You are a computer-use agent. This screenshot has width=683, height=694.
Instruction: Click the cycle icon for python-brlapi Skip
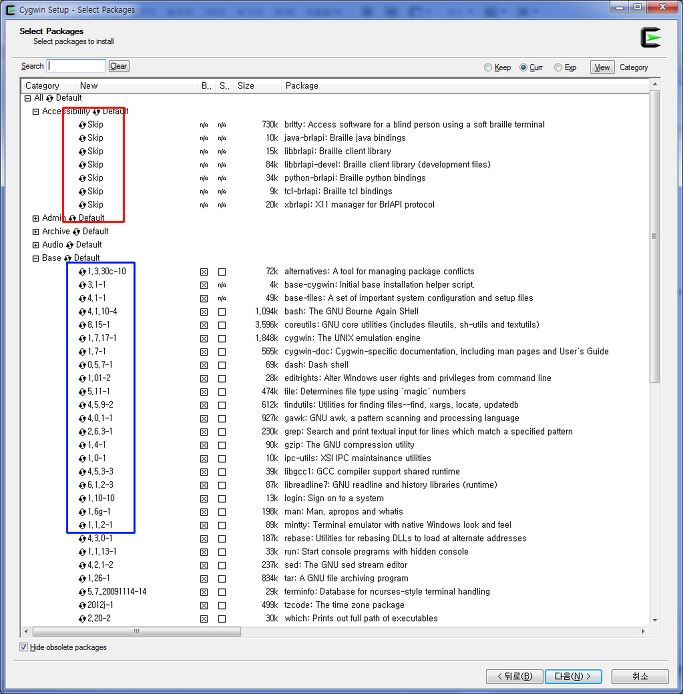82,178
